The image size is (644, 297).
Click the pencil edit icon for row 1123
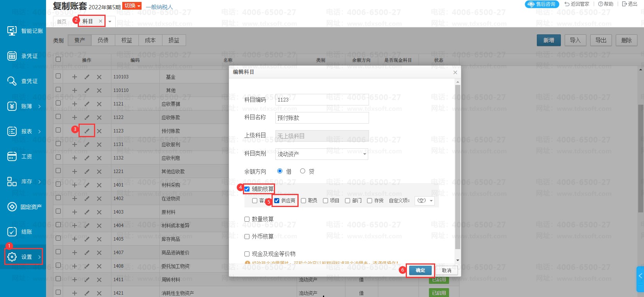point(87,131)
